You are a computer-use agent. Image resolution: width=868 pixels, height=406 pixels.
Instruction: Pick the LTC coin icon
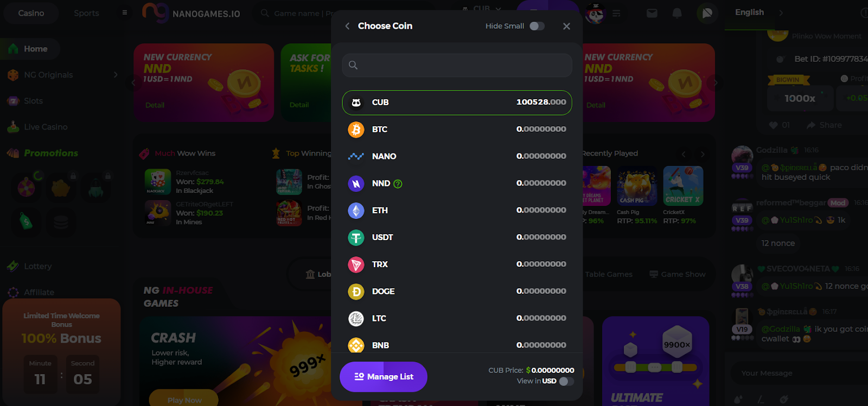(x=356, y=319)
